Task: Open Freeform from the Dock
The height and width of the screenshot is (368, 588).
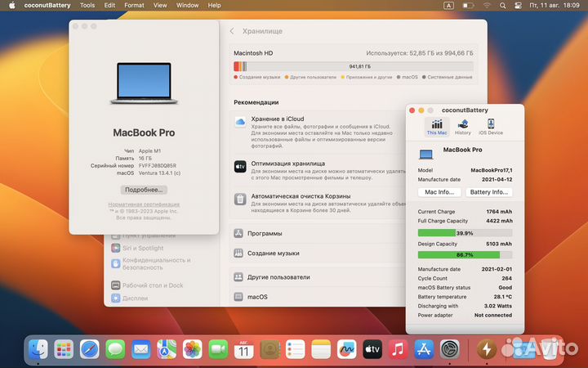Action: coord(346,350)
